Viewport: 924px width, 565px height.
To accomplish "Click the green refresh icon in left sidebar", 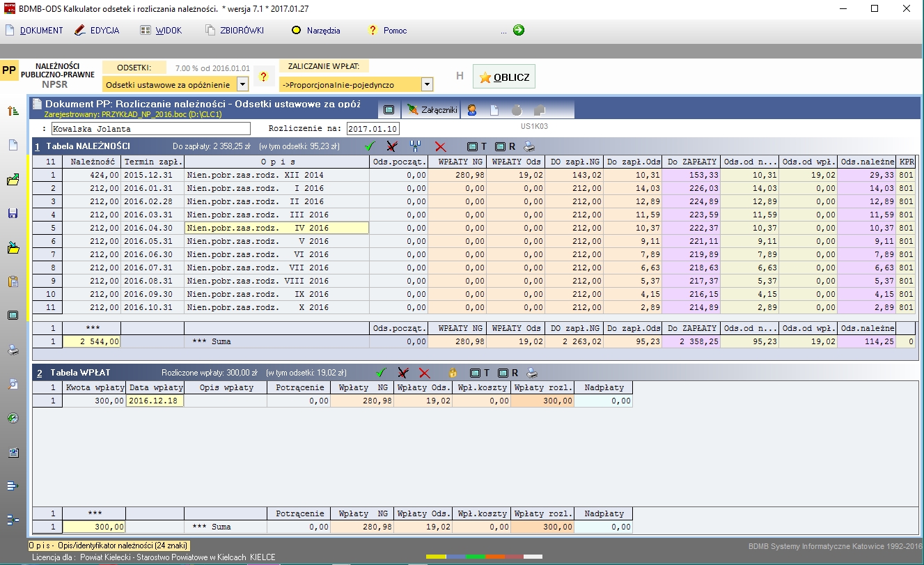I will pos(13,418).
